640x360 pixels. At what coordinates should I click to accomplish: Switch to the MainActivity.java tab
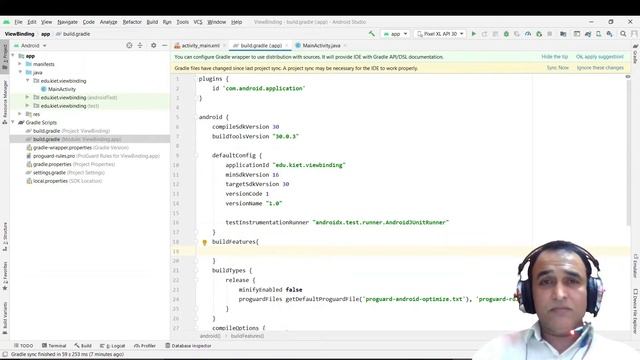pos(321,45)
